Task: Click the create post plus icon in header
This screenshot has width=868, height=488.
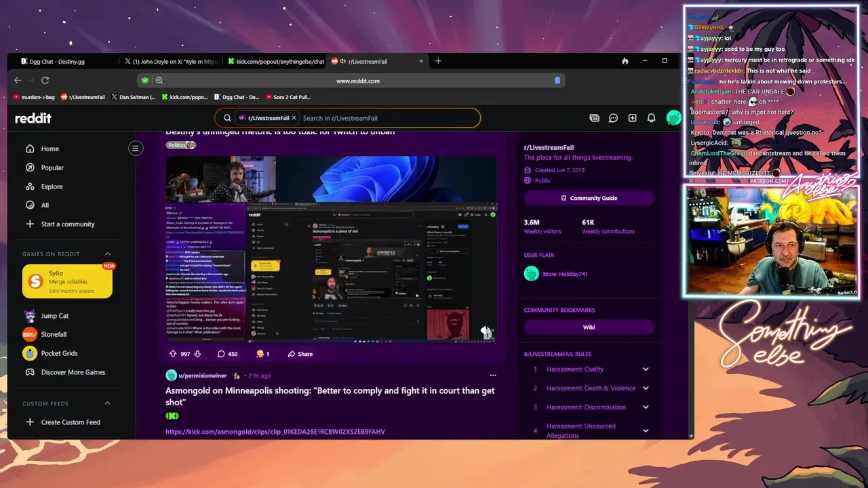Action: click(x=632, y=118)
